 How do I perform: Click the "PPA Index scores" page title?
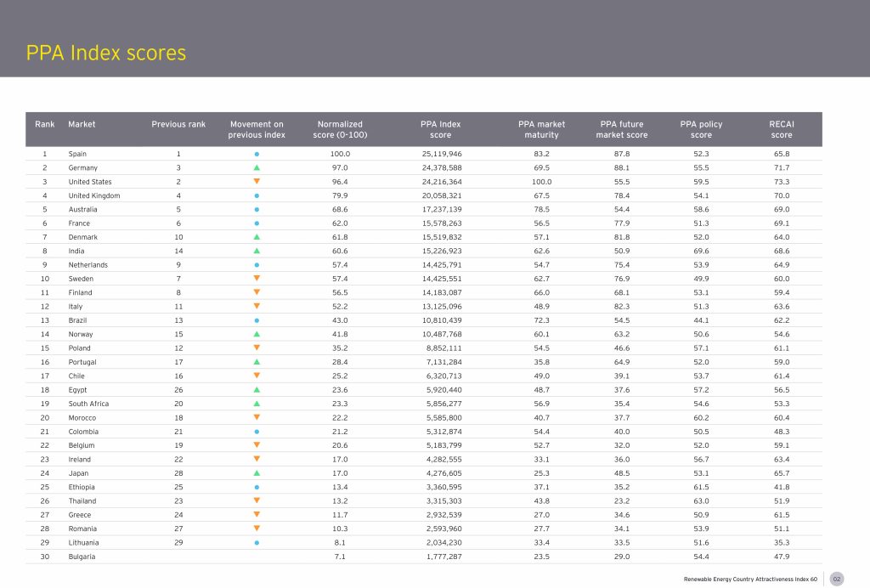pos(106,54)
